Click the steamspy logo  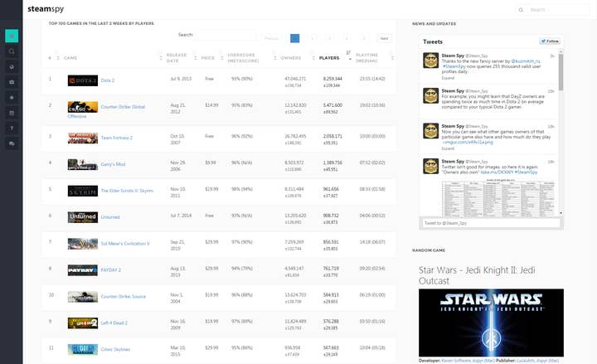[46, 9]
